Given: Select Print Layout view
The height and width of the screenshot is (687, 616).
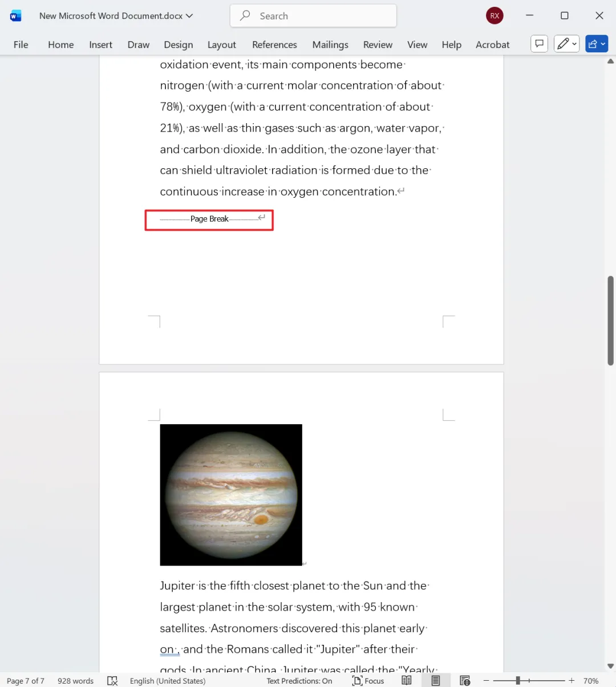Looking at the screenshot, I should point(436,681).
